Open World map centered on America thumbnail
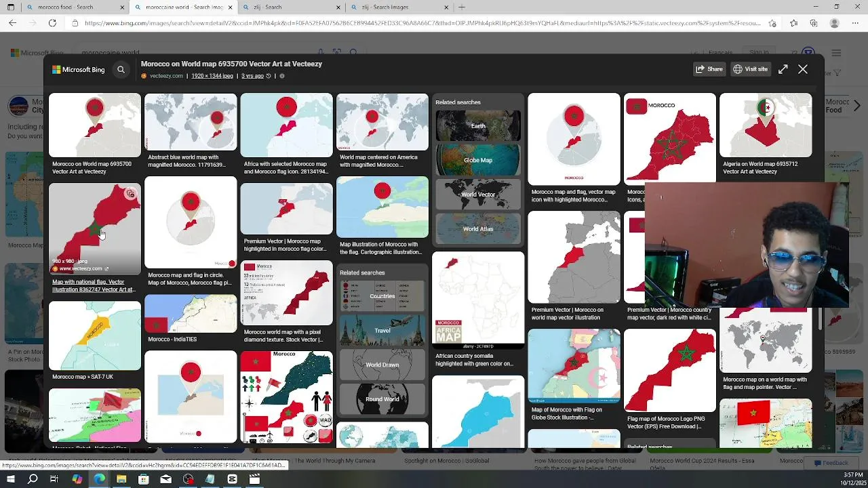The height and width of the screenshot is (488, 868). coord(382,123)
